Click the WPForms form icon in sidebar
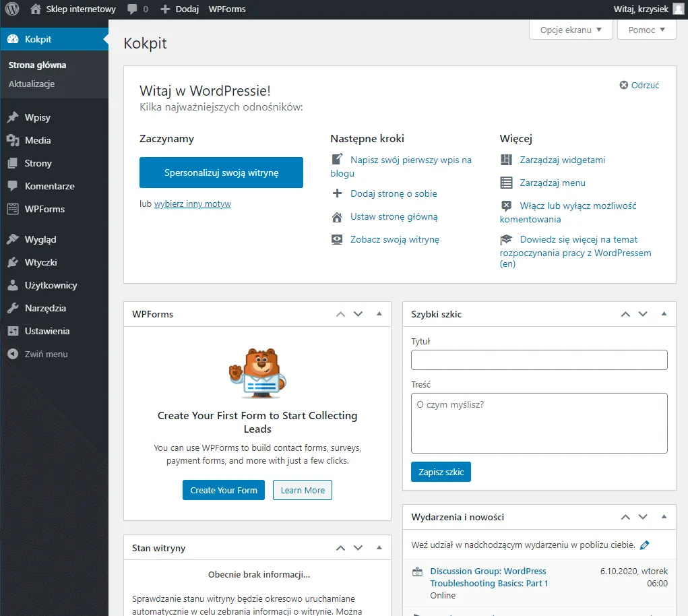This screenshot has height=616, width=688. point(13,209)
